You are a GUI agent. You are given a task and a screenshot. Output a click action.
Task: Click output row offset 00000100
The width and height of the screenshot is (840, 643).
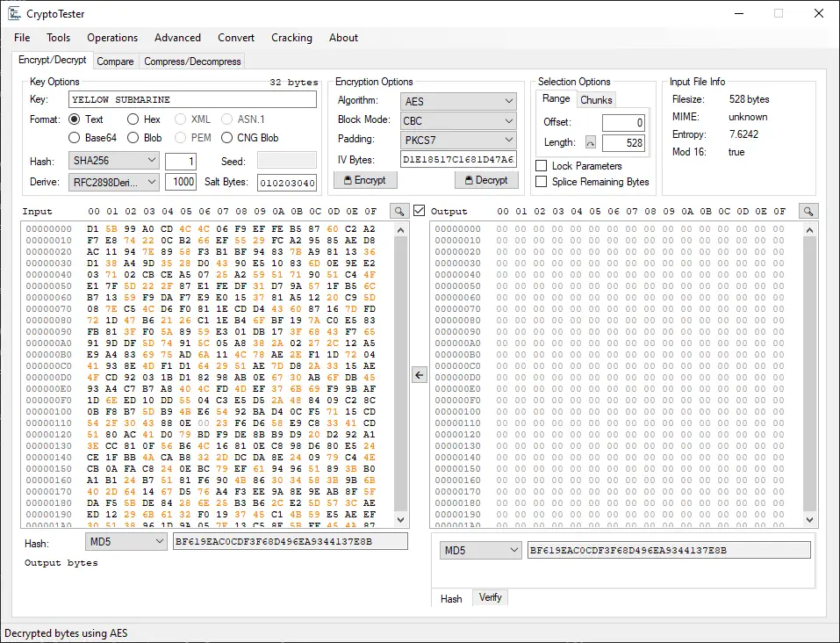[x=457, y=412]
